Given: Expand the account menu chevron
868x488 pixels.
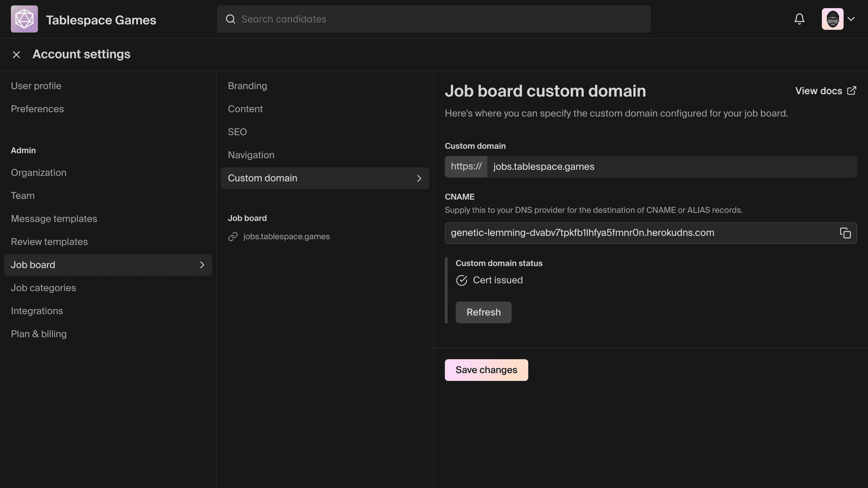Looking at the screenshot, I should 852,18.
